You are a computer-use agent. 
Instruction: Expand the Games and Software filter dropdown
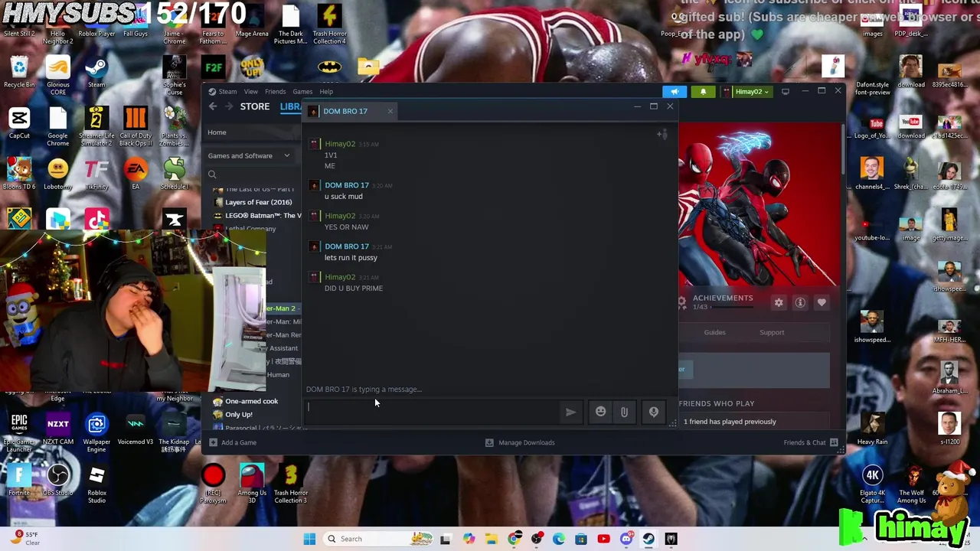pos(250,155)
